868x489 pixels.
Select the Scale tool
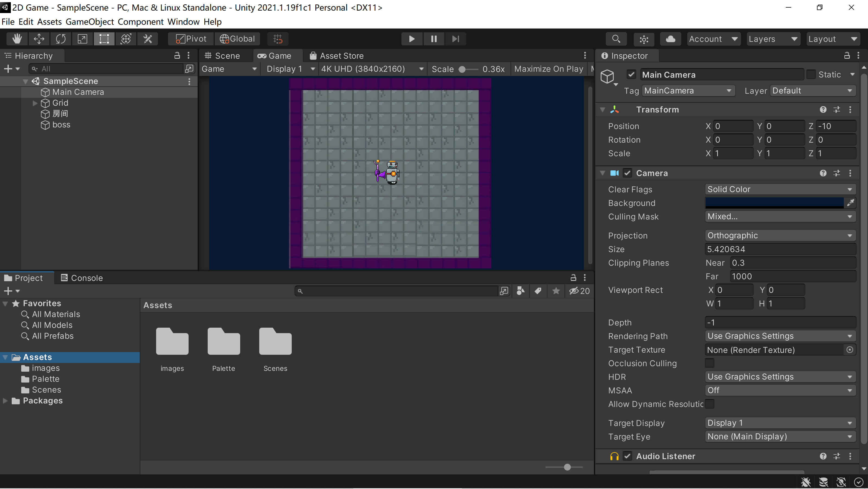(x=83, y=39)
